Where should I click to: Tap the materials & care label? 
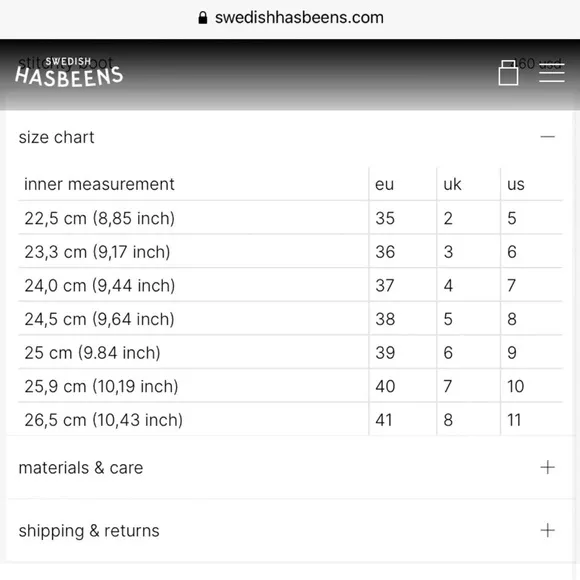point(81,468)
